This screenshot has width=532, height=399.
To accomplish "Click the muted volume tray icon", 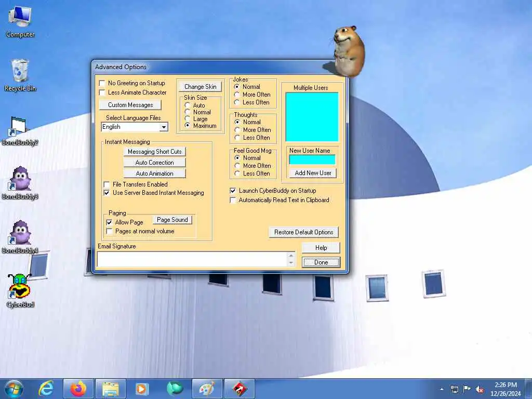I will pos(480,390).
